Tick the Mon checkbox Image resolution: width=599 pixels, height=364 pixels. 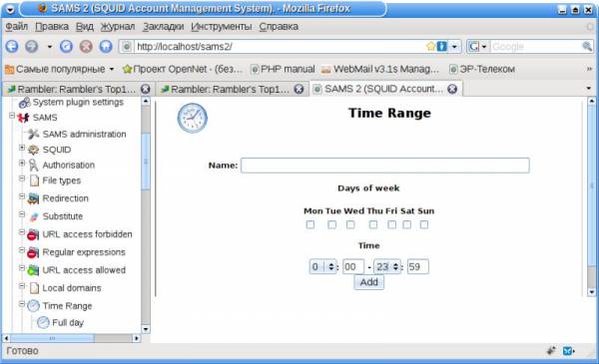click(310, 224)
